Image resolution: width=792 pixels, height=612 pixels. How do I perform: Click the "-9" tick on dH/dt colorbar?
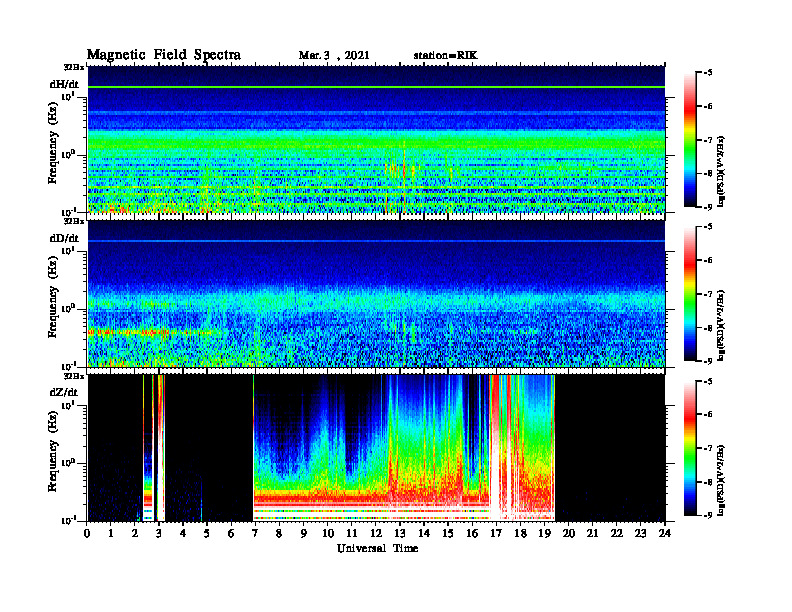[x=706, y=207]
